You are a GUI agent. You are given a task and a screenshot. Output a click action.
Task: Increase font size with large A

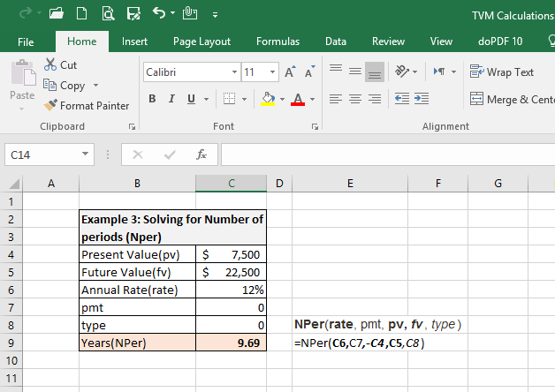click(x=290, y=72)
